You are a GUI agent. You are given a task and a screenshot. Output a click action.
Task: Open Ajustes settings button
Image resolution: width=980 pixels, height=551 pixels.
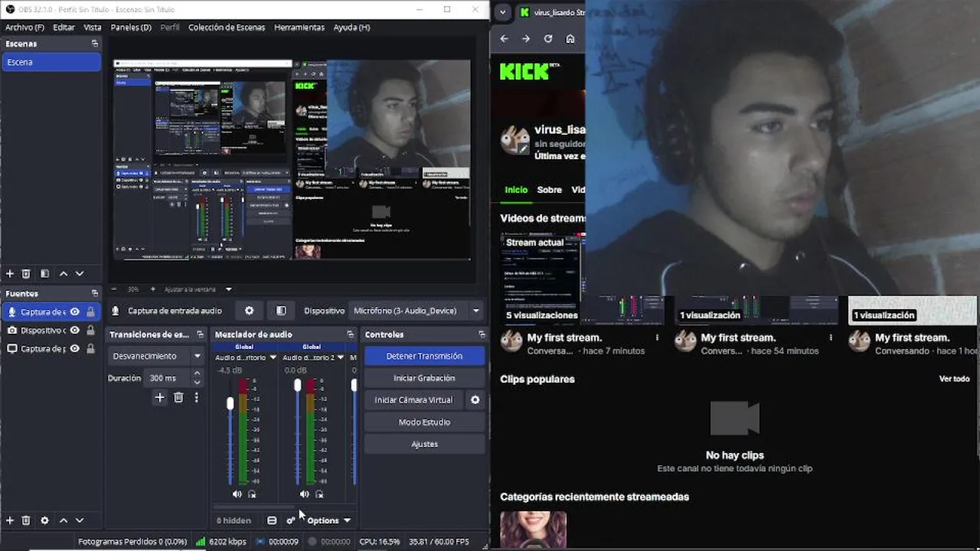[x=424, y=444]
